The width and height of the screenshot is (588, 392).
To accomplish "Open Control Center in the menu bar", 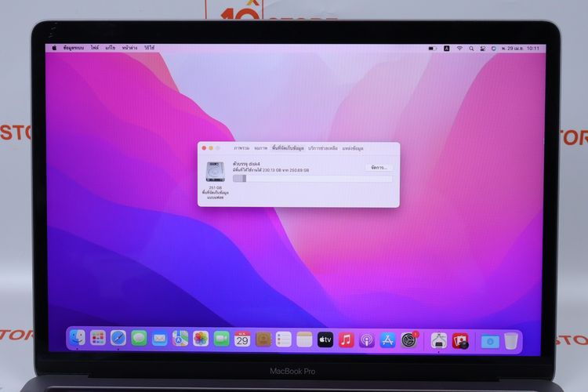I will coord(483,49).
